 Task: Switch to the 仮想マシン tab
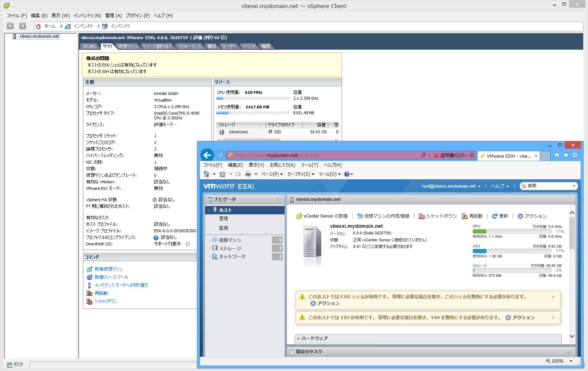128,46
